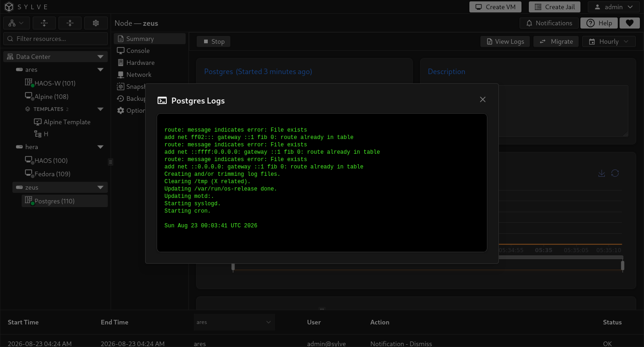Select the Alpine (108) VM
Viewport: 644px width, 347px height.
click(52, 97)
